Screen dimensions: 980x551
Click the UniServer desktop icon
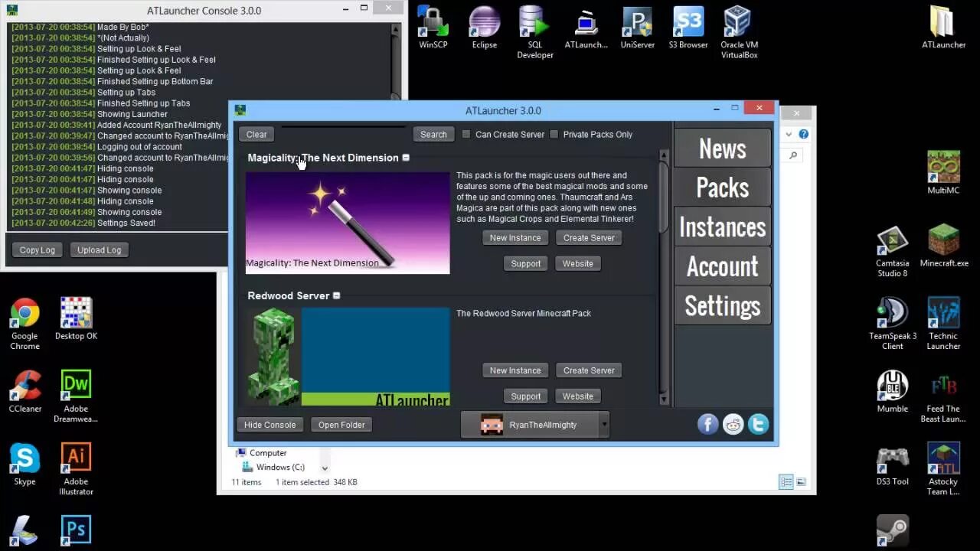tap(638, 28)
